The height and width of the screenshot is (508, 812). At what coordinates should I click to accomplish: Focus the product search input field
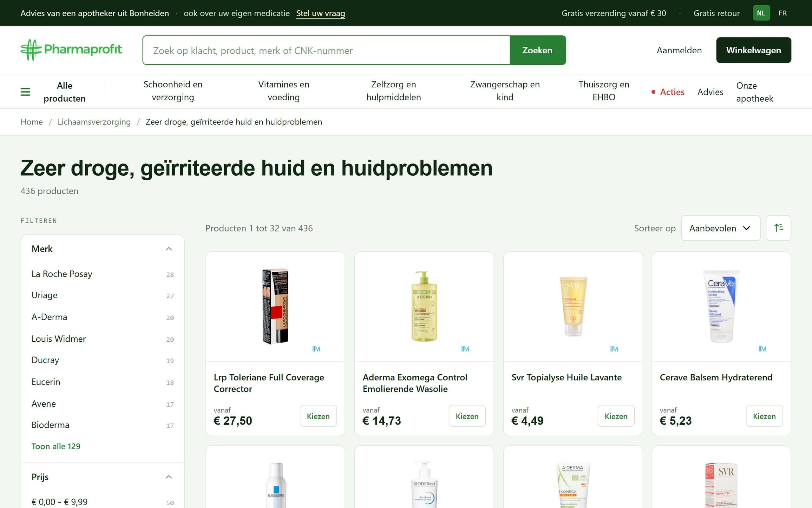click(326, 50)
